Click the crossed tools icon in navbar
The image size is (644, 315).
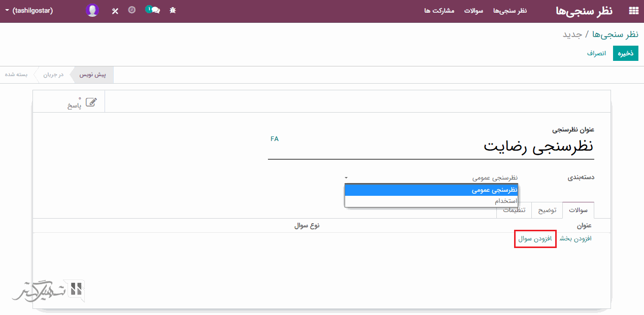[115, 11]
